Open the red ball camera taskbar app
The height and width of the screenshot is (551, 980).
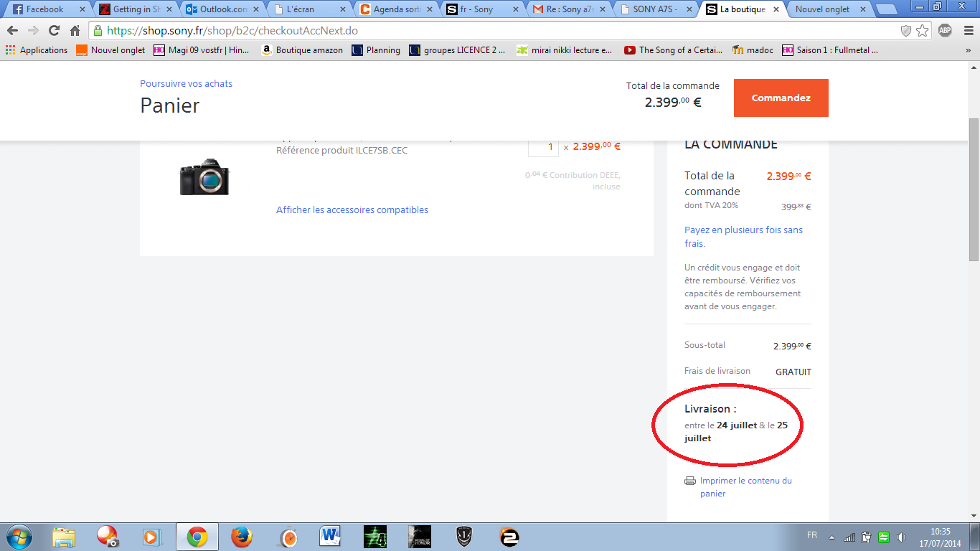[x=108, y=537]
